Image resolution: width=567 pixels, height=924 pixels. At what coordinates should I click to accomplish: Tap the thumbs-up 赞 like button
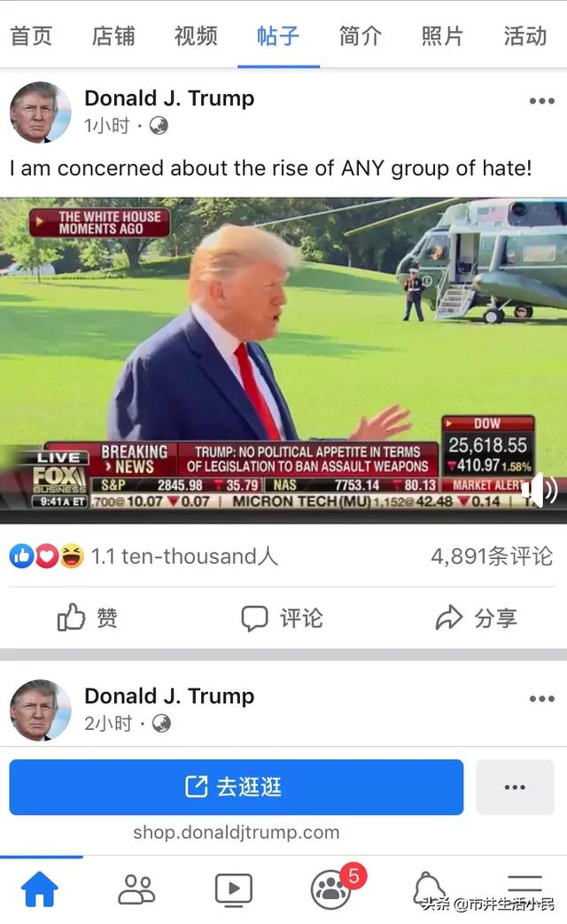pyautogui.click(x=87, y=617)
